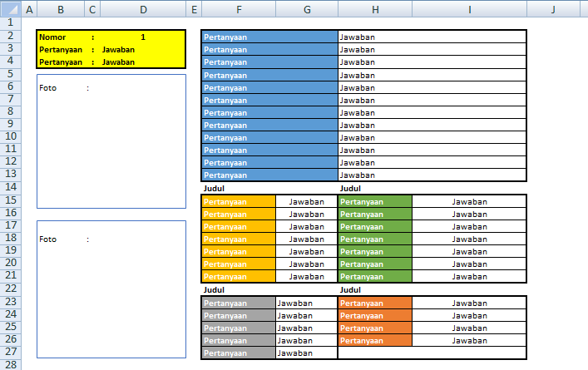
Task: Click the Judul heading in column F row 14
Action: pyautogui.click(x=214, y=189)
